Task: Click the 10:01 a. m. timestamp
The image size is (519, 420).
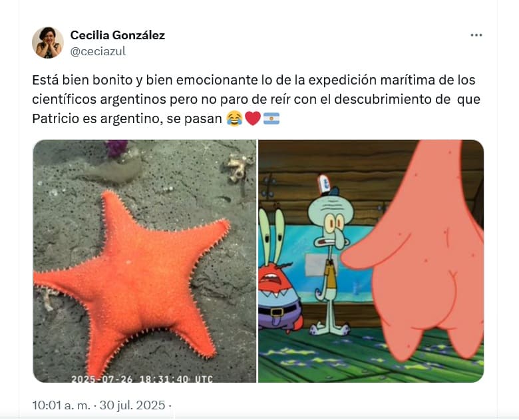Action: click(x=61, y=405)
